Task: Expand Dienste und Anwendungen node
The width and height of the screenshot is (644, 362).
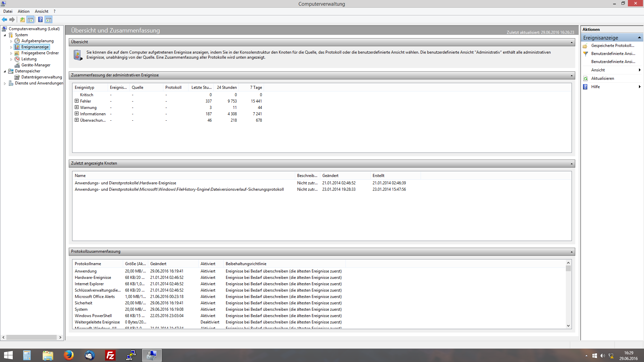Action: point(5,83)
